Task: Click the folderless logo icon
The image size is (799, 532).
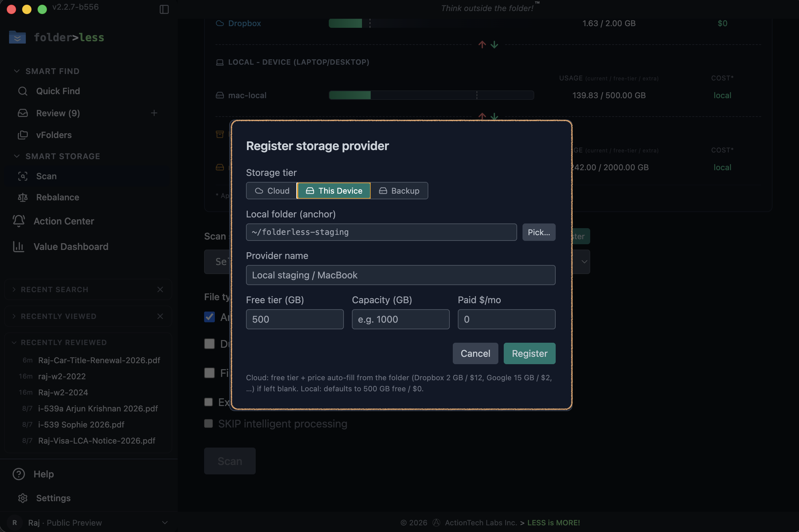Action: coord(17,37)
